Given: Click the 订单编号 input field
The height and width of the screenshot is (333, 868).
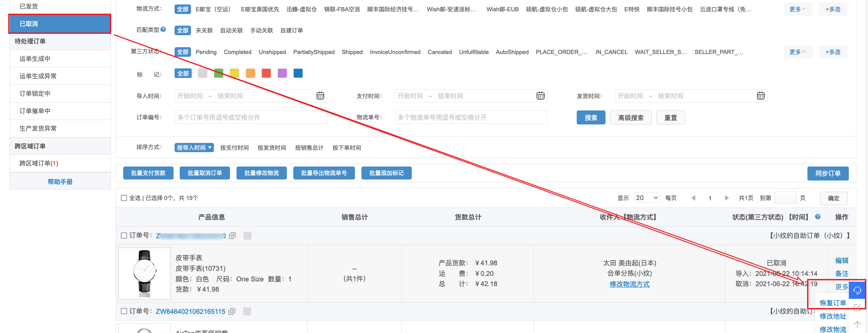Looking at the screenshot, I should 251,117.
